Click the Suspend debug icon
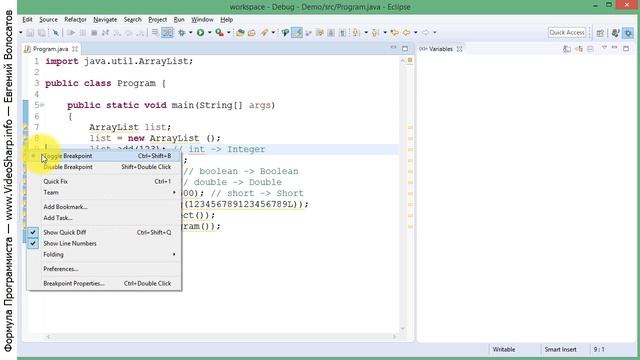 82,33
